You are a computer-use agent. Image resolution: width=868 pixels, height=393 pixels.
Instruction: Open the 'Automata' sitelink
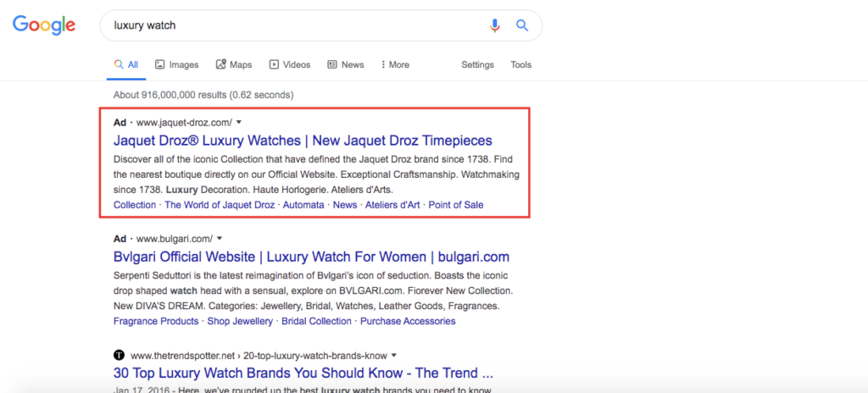coord(303,205)
